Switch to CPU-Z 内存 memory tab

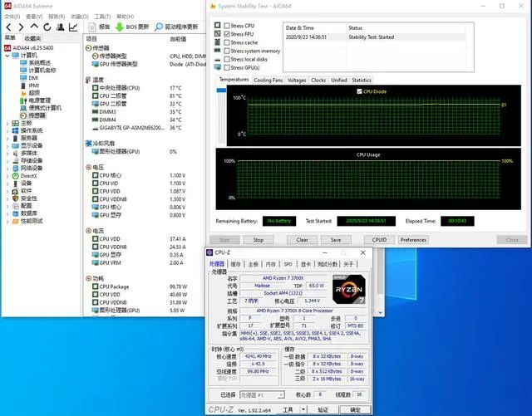click(270, 264)
